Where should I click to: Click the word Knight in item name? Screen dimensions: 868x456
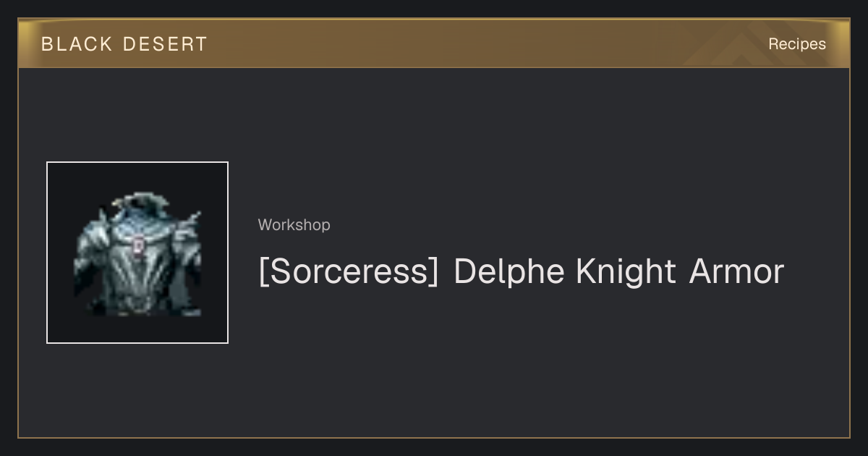(626, 271)
